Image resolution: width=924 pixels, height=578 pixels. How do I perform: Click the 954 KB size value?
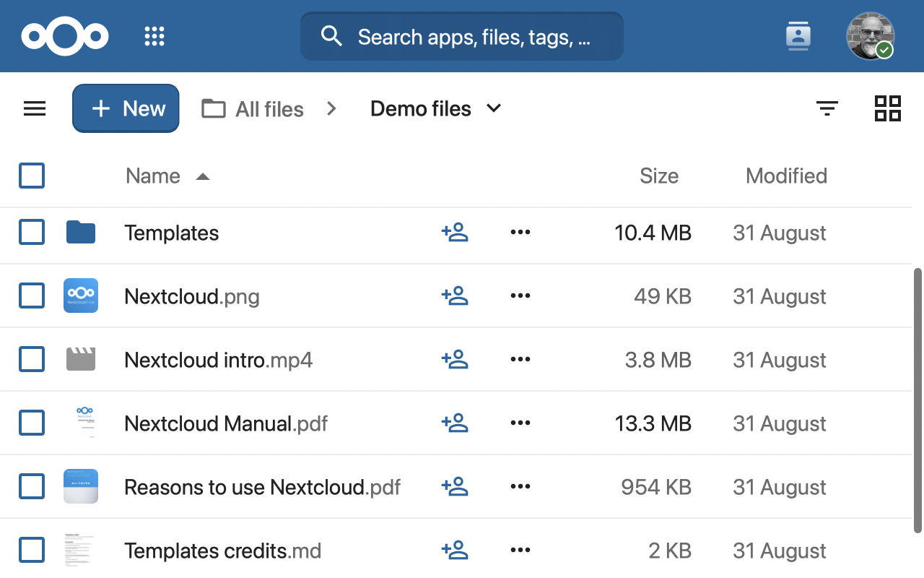656,487
